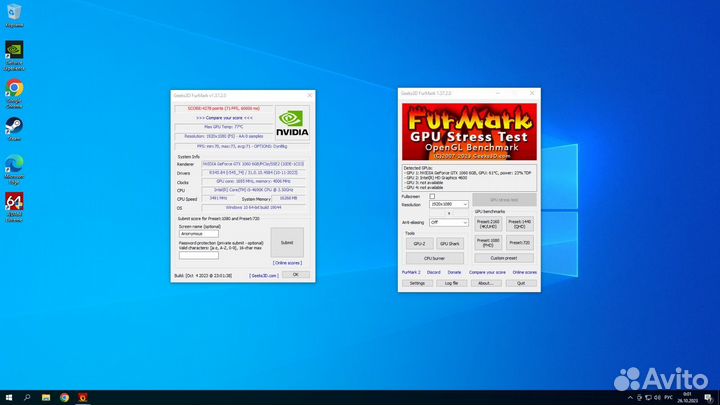Open the volume control in tray

(x=657, y=398)
